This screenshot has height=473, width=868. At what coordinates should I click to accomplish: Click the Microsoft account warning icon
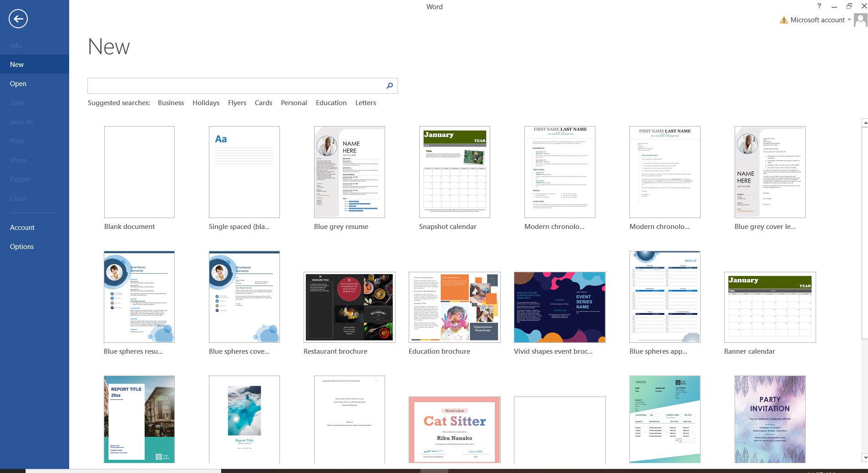tap(784, 20)
